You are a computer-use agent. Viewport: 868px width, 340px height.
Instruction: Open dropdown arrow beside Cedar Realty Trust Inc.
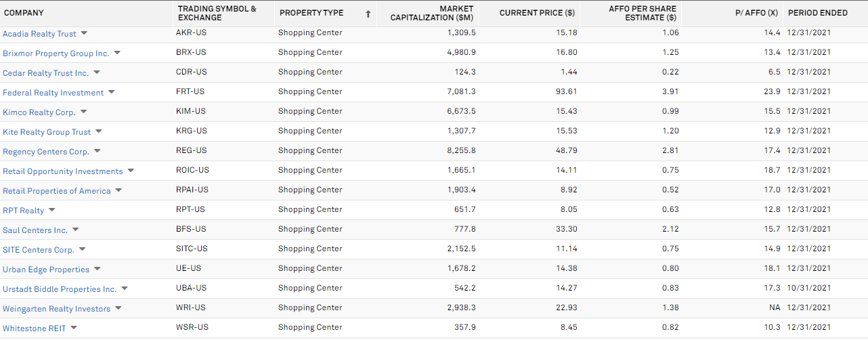97,72
